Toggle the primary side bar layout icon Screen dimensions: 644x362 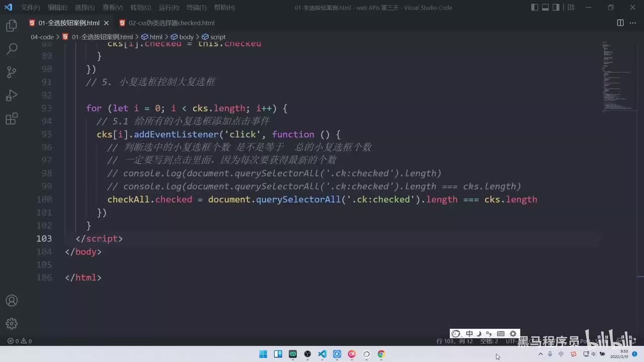534,8
